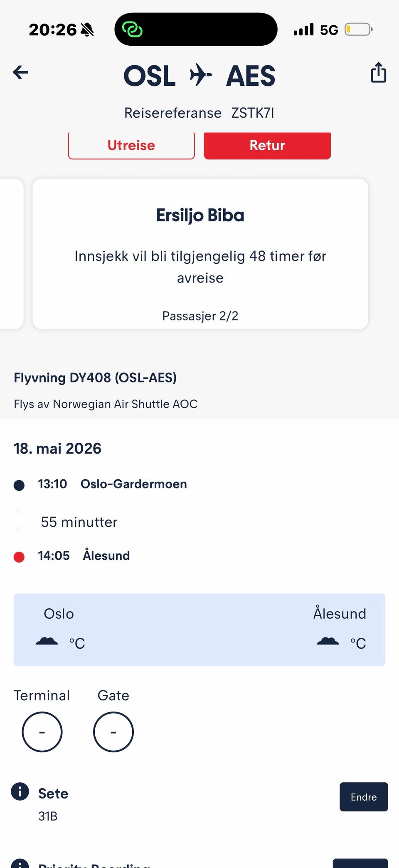Tap the back arrow
This screenshot has height=868, width=399.
point(20,72)
